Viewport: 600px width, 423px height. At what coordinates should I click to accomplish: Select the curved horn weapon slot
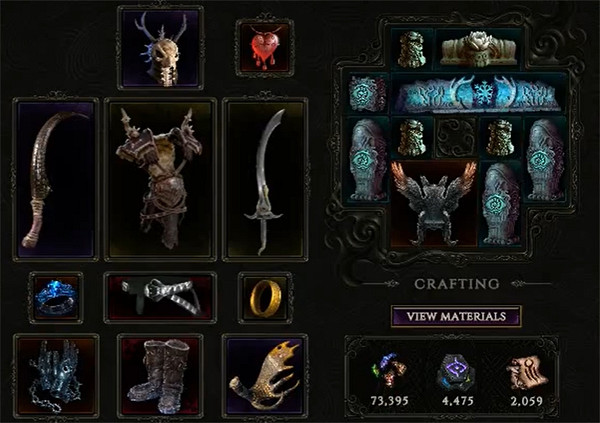coord(56,179)
